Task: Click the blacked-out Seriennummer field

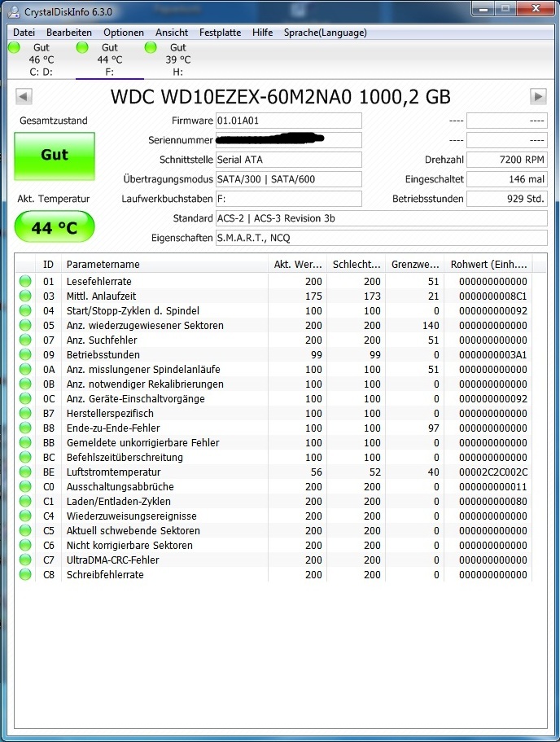Action: [x=288, y=140]
